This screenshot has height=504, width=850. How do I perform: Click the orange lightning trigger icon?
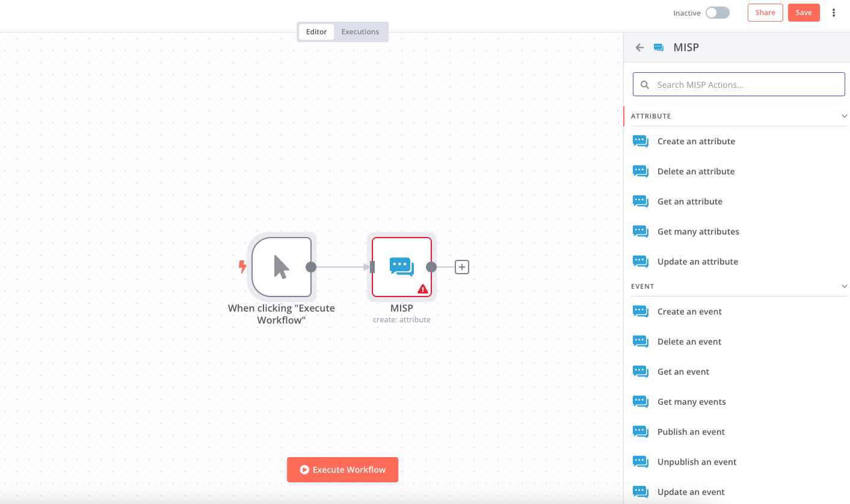[242, 266]
